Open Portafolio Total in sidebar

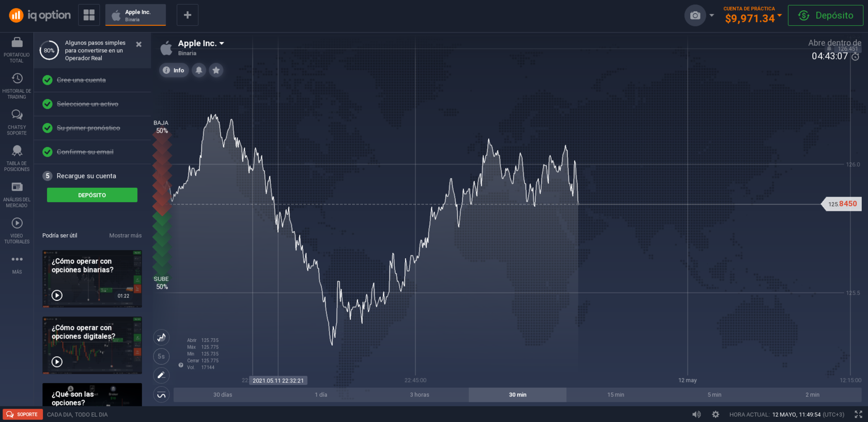17,50
